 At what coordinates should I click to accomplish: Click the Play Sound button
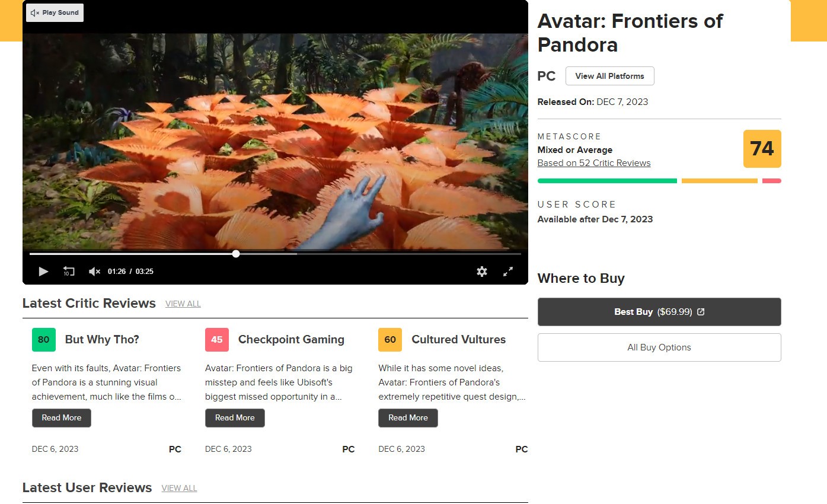pos(55,12)
